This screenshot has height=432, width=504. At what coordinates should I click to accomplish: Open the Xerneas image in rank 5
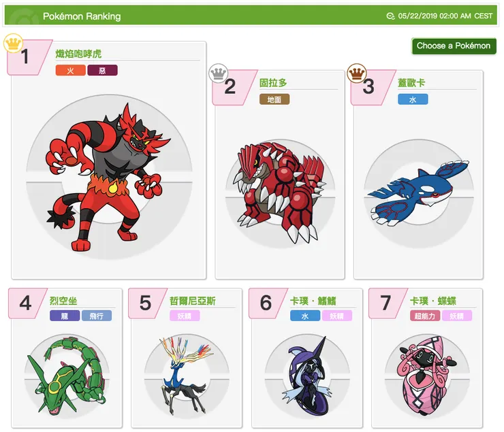tap(187, 376)
